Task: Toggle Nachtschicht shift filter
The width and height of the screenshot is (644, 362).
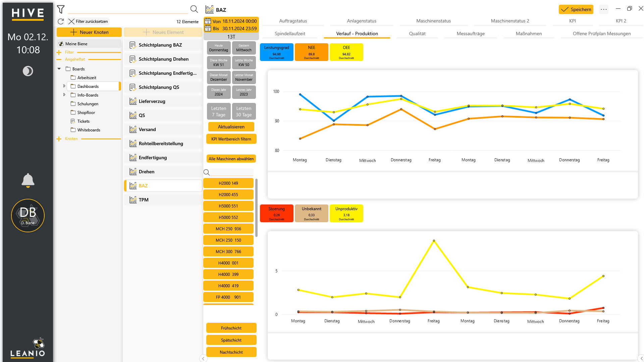Action: [x=231, y=352]
